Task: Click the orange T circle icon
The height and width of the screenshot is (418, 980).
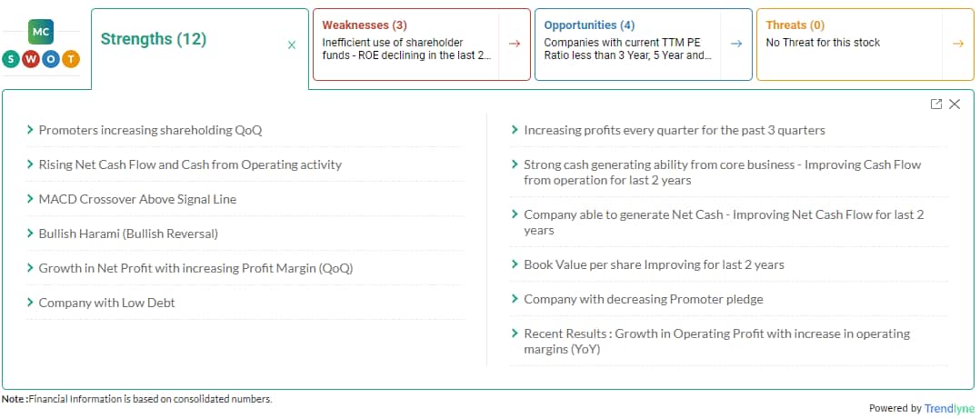Action: 71,60
